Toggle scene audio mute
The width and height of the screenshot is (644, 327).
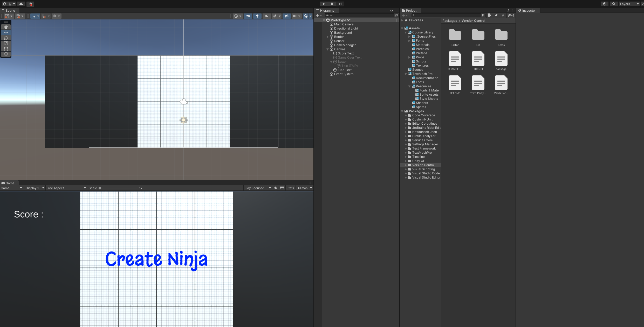[x=266, y=16]
